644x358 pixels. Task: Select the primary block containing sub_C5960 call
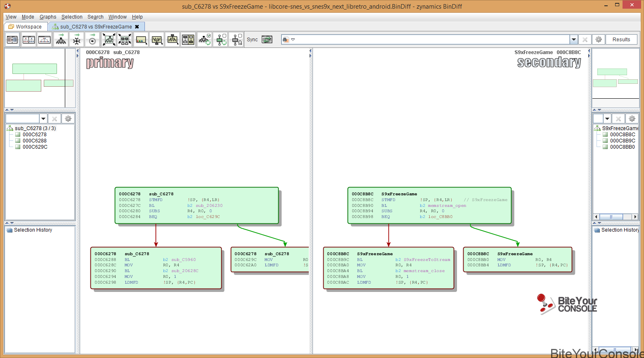tap(156, 268)
